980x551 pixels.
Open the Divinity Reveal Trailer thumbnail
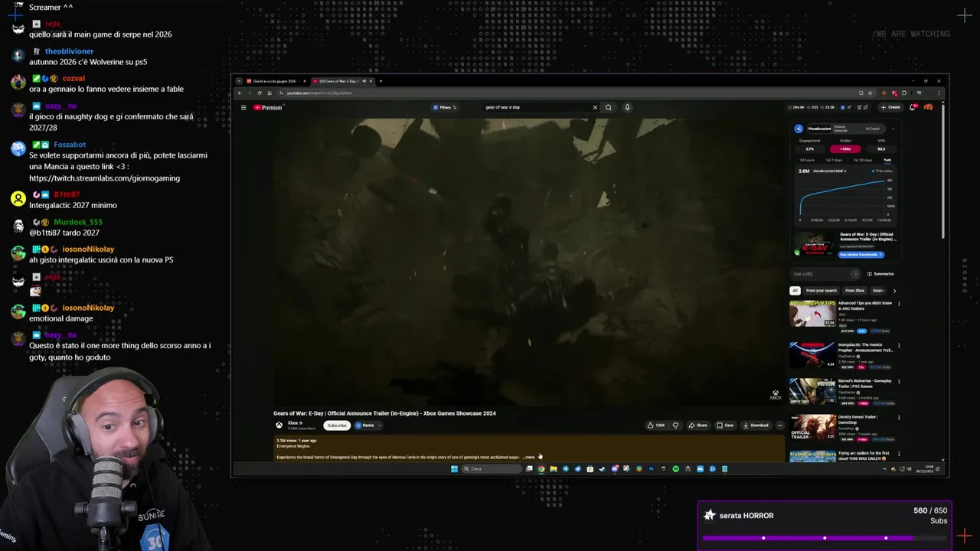coord(812,428)
